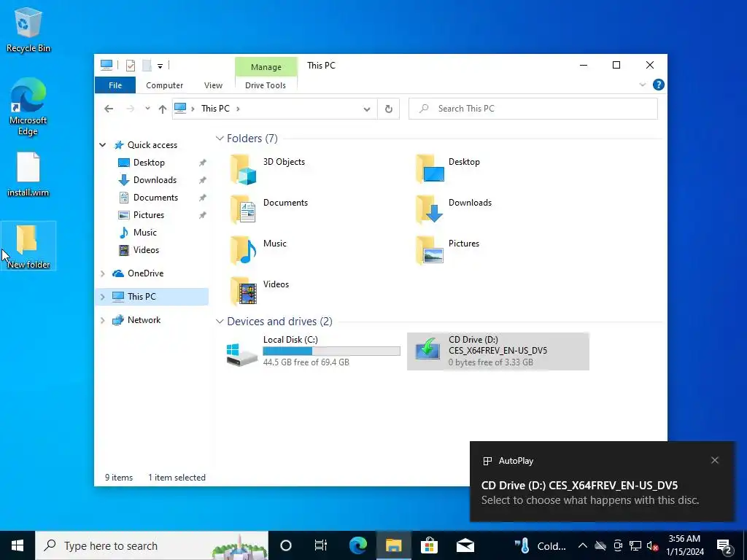This screenshot has height=560, width=747.
Task: Click the Search This PC field
Action: [x=533, y=109]
